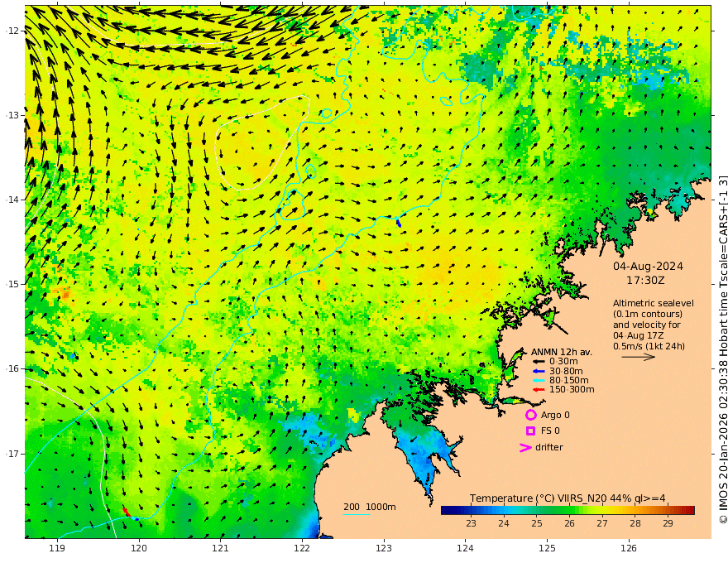This screenshot has width=728, height=563.
Task: Click the '30-80m' depth legend label
Action: coord(566,371)
